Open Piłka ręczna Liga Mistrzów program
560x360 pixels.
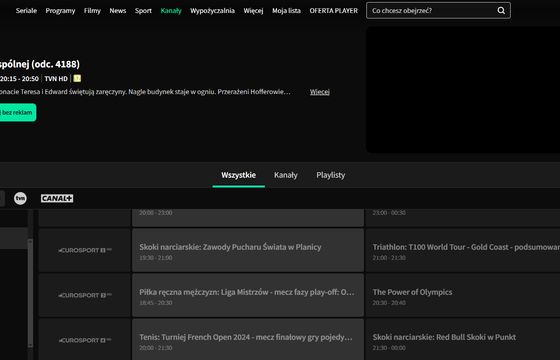[x=248, y=295]
